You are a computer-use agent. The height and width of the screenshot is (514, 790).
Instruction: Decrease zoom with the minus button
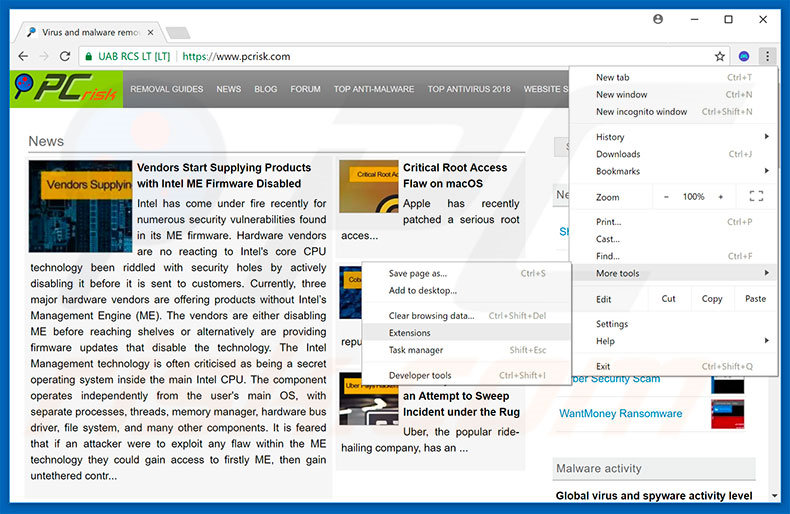pos(666,197)
